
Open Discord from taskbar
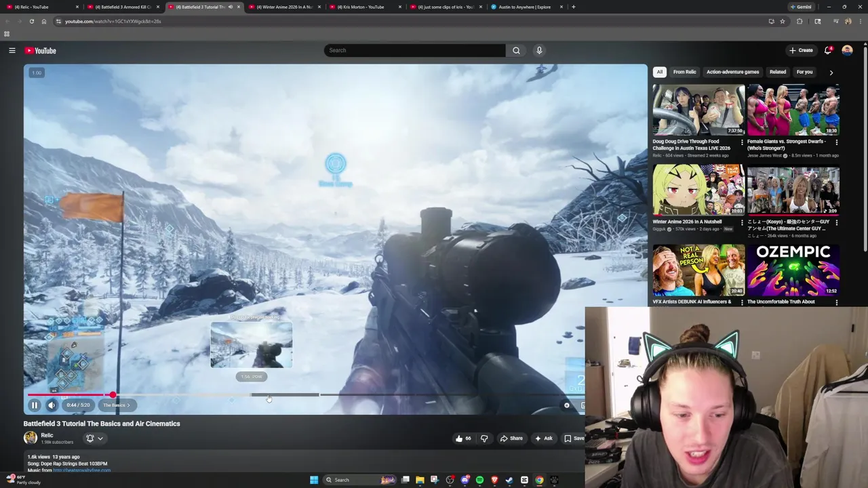465,480
